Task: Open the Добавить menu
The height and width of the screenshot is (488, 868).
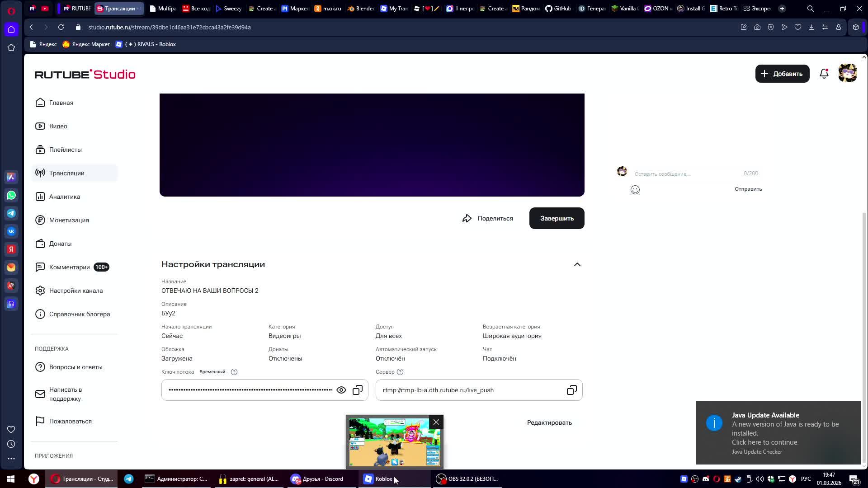Action: (x=782, y=74)
